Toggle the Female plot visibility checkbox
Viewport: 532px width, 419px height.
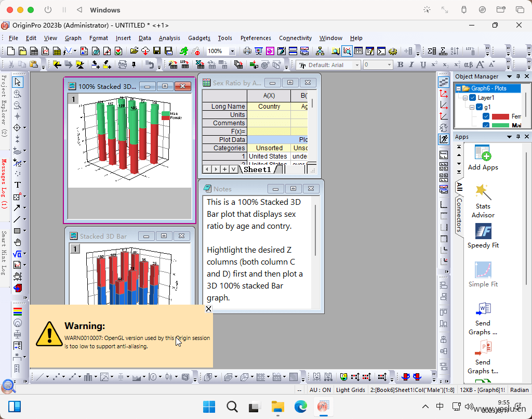pyautogui.click(x=486, y=116)
